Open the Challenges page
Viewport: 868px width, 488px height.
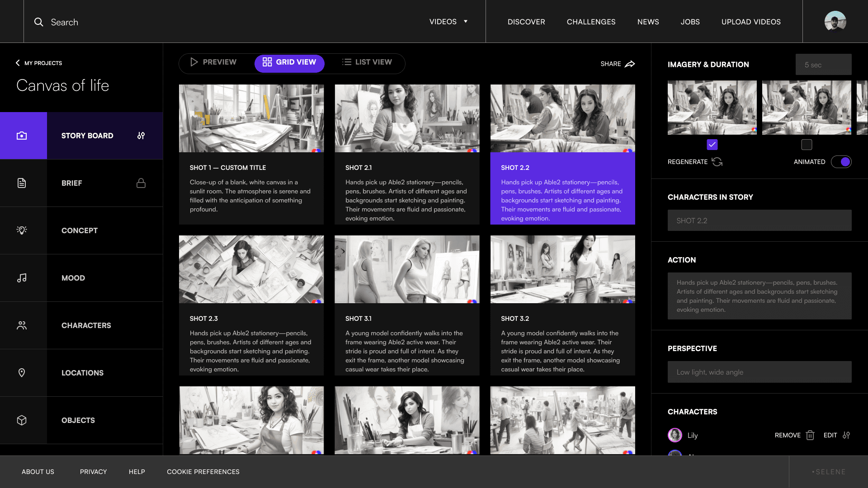coord(591,22)
